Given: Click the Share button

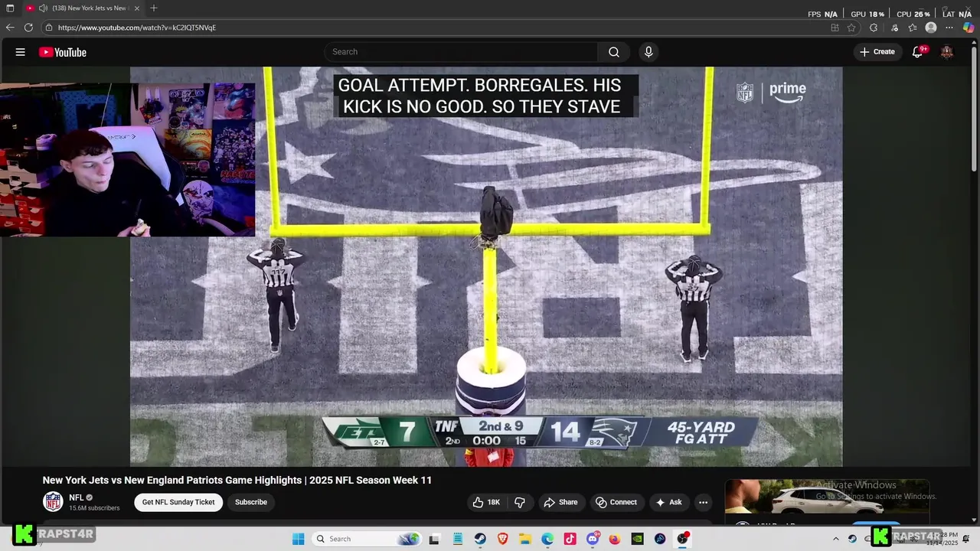Looking at the screenshot, I should pyautogui.click(x=560, y=502).
